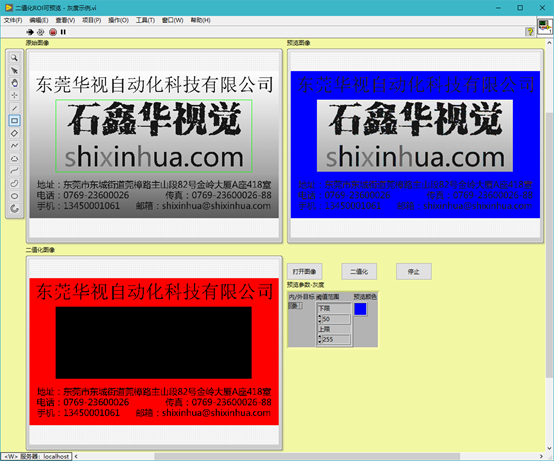Screen dimensions: 554x461
Task: Decrement the 上限 threshold stepper
Action: (x=320, y=342)
